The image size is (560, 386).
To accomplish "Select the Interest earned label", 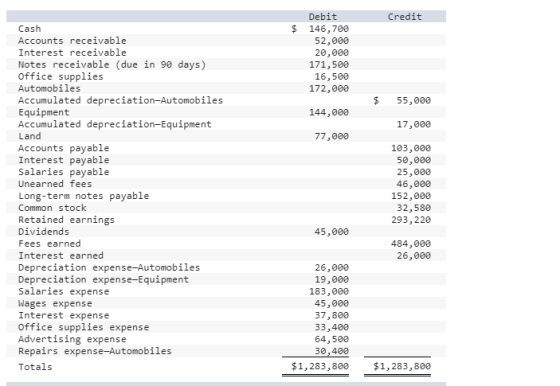I will click(x=61, y=256).
